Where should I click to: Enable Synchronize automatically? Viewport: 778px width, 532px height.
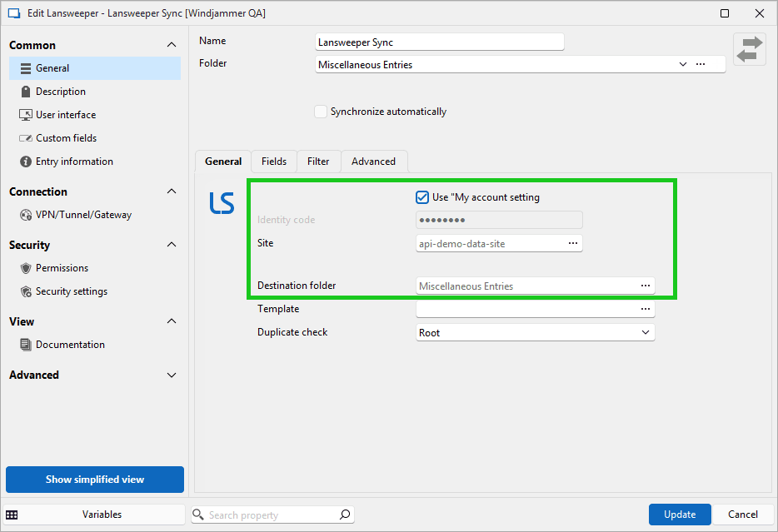(x=321, y=111)
